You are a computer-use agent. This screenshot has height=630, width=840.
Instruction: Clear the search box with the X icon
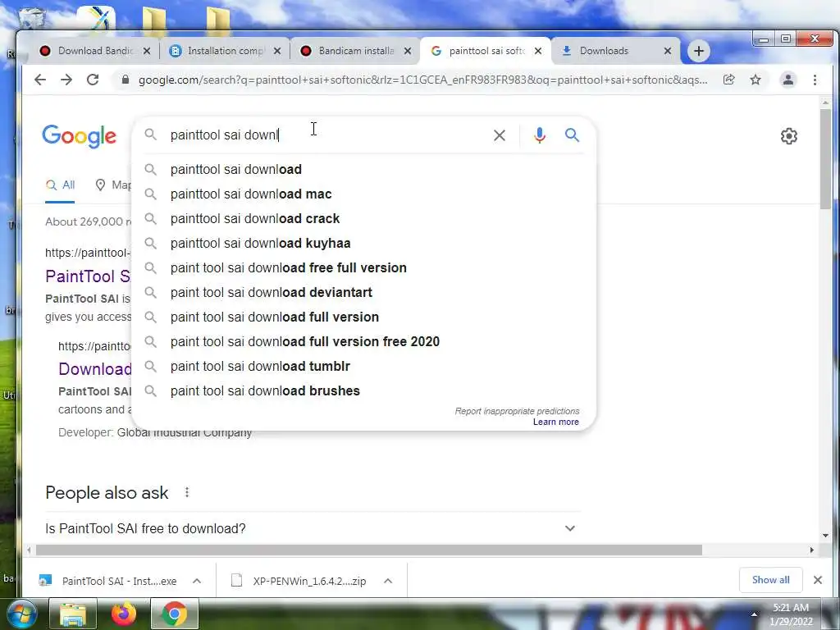[500, 135]
